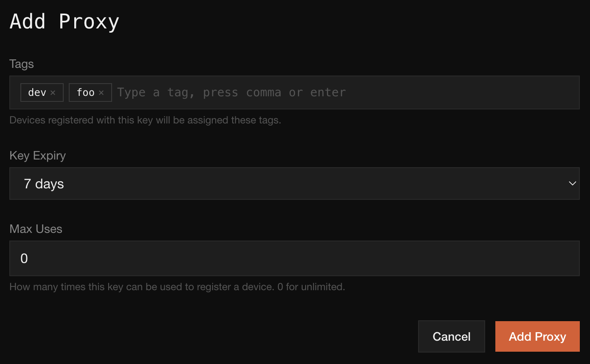Image resolution: width=590 pixels, height=364 pixels.
Task: Click the Max Uses field label
Action: [36, 229]
